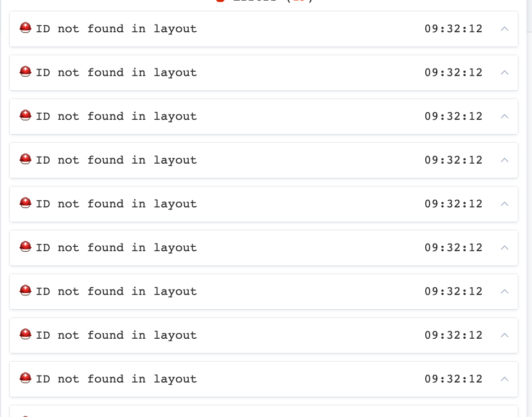
Task: Click the 09:32:12 timestamp on the first error
Action: tap(453, 28)
